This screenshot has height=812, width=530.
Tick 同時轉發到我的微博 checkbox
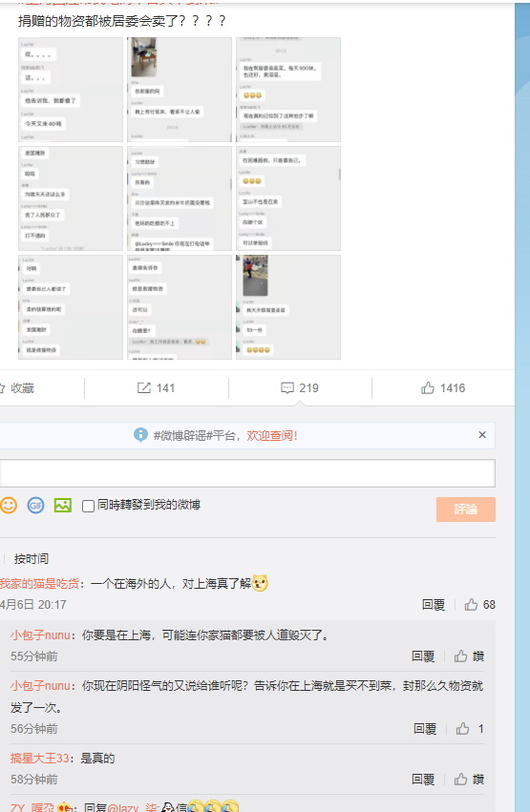pyautogui.click(x=88, y=506)
